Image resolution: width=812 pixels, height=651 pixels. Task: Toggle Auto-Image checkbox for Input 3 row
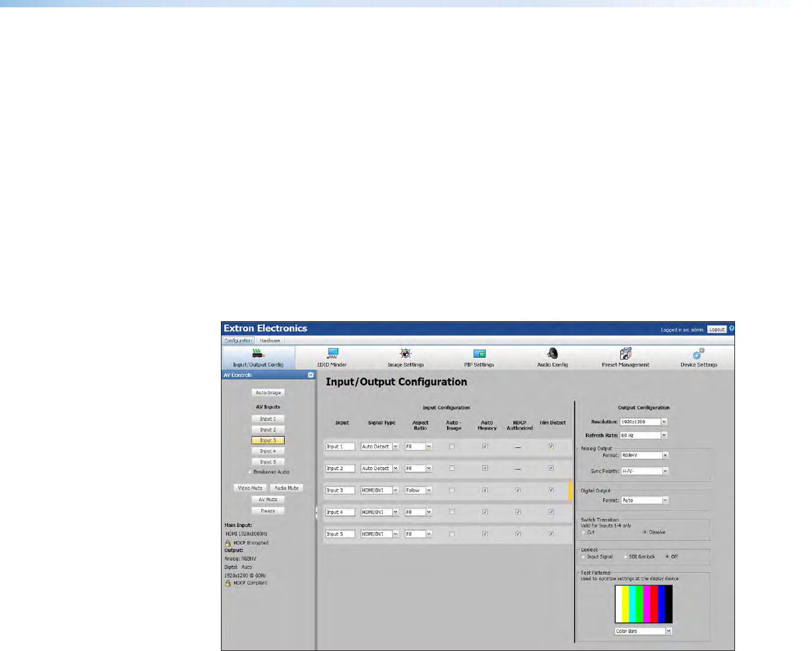452,490
